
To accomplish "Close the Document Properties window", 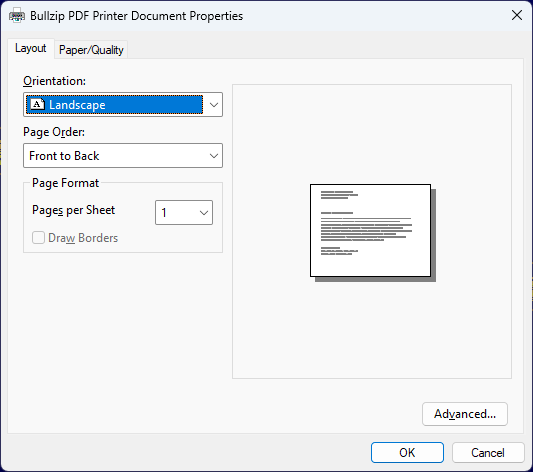I will [x=517, y=15].
